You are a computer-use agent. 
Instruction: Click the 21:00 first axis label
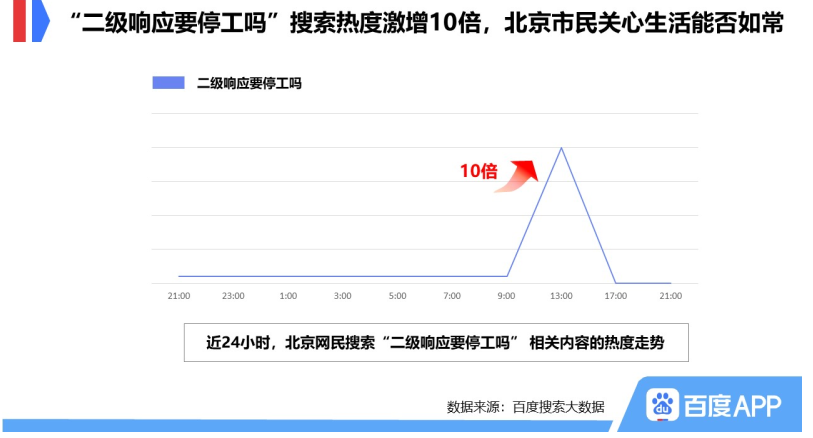point(179,296)
